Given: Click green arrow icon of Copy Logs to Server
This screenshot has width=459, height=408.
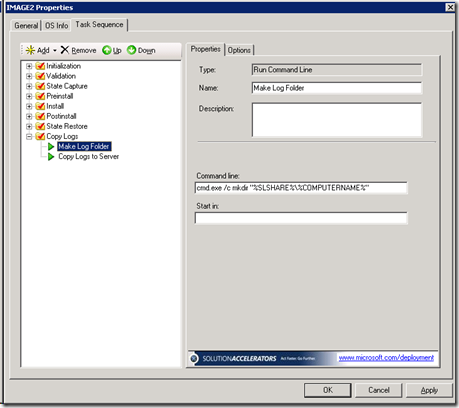Looking at the screenshot, I should coord(51,156).
